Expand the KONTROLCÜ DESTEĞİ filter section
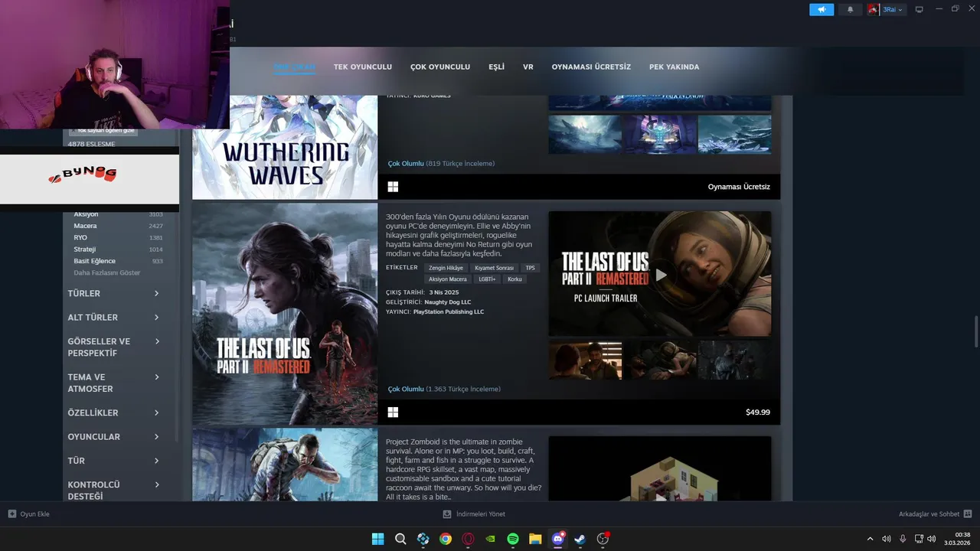Screen dimensions: 980x551 pos(113,490)
